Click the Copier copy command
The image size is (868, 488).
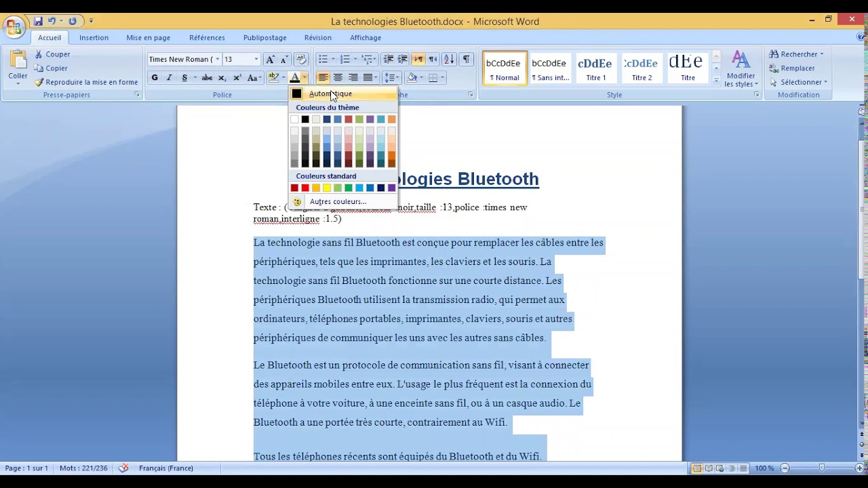(x=51, y=68)
